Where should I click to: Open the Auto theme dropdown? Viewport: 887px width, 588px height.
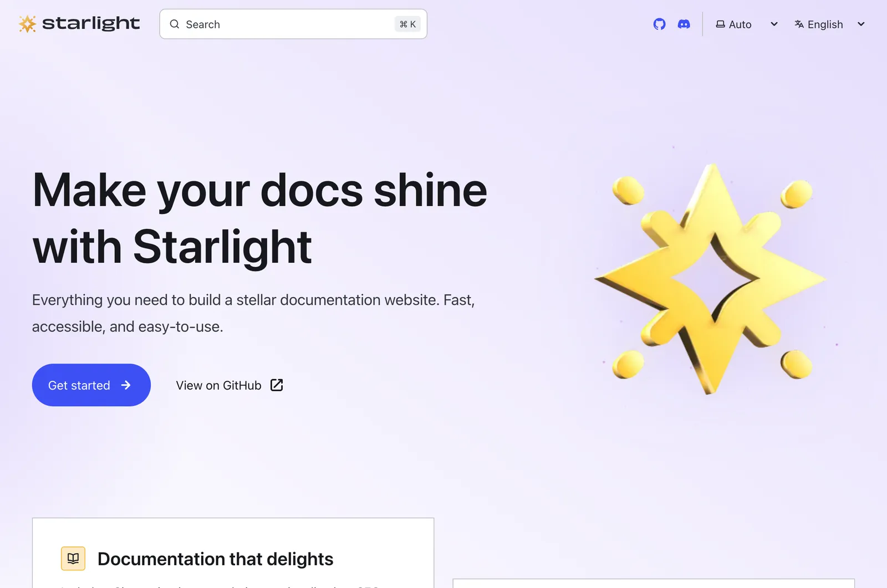[747, 24]
